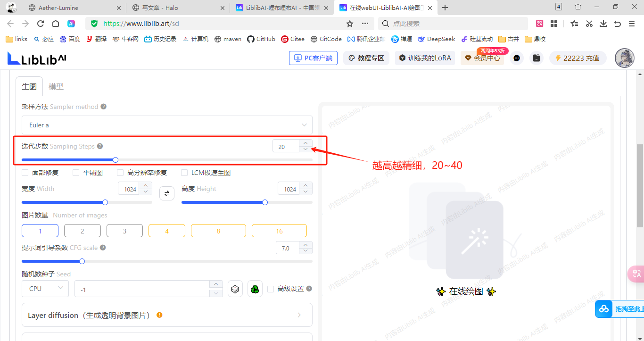Bookmark page with the star icon
Viewport: 644px width, 341px height.
pyautogui.click(x=350, y=24)
